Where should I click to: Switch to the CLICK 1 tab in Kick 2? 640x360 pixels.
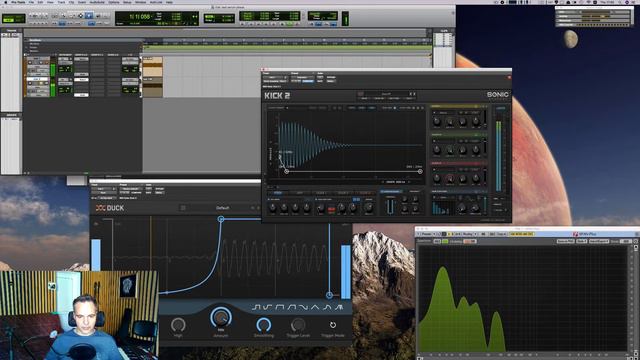[x=321, y=193]
